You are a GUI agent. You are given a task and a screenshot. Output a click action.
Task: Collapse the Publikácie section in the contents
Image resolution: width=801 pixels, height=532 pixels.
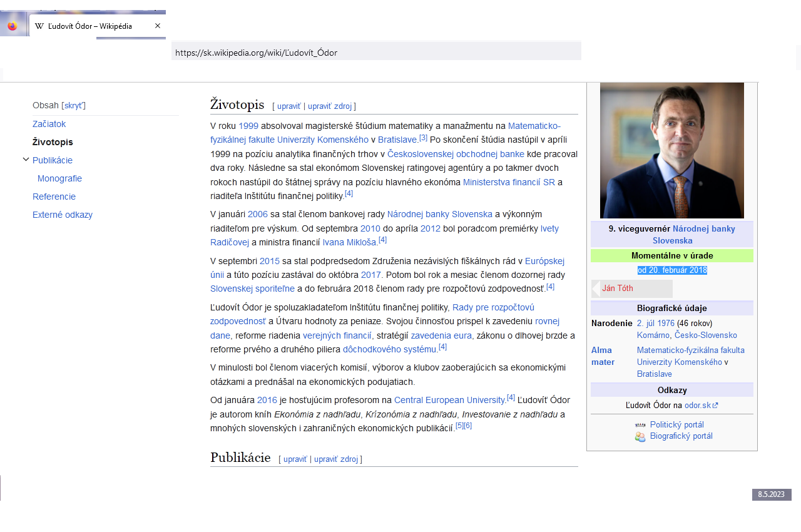tap(26, 160)
